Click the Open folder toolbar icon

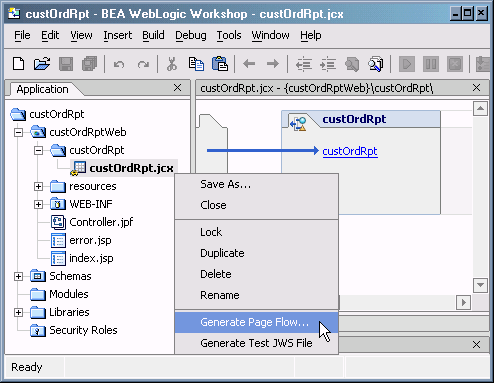coord(42,63)
